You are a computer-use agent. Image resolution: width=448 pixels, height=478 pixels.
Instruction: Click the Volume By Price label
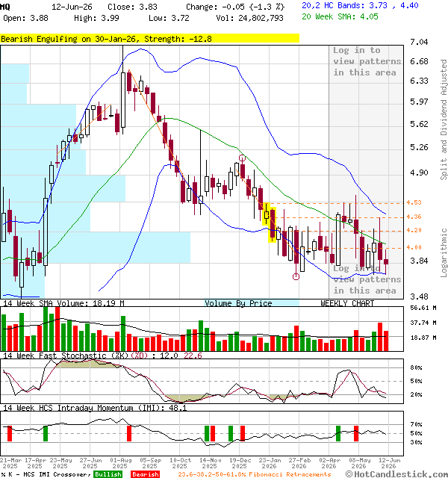pyautogui.click(x=238, y=303)
